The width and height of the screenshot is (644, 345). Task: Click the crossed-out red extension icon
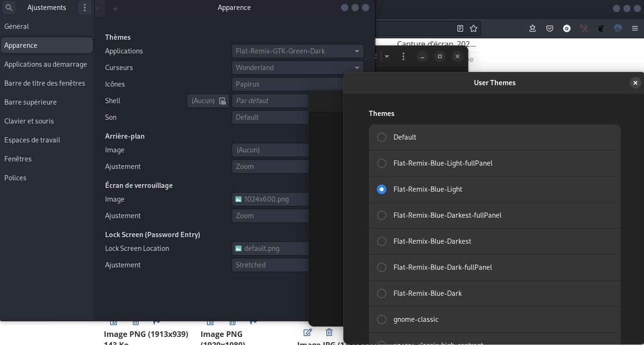tap(584, 28)
